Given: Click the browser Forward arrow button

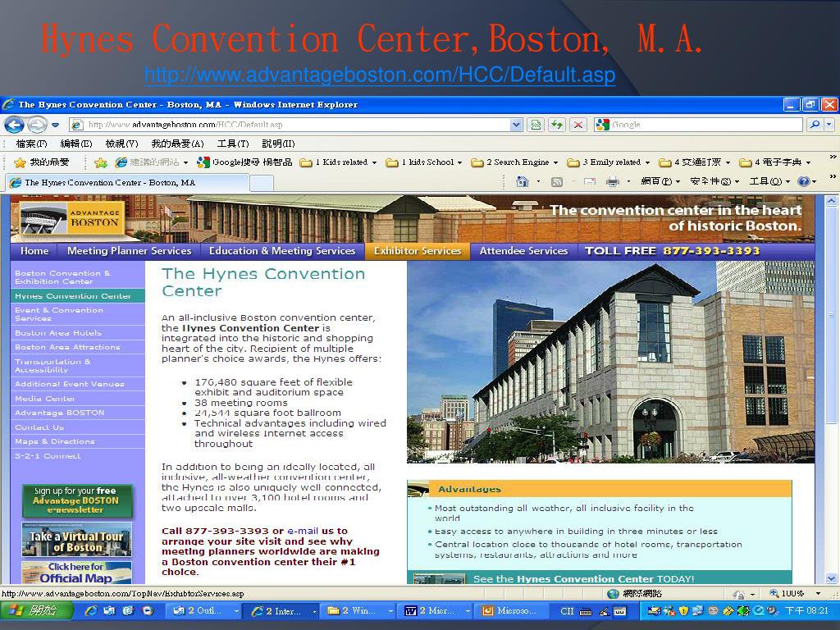Looking at the screenshot, I should pos(36,125).
